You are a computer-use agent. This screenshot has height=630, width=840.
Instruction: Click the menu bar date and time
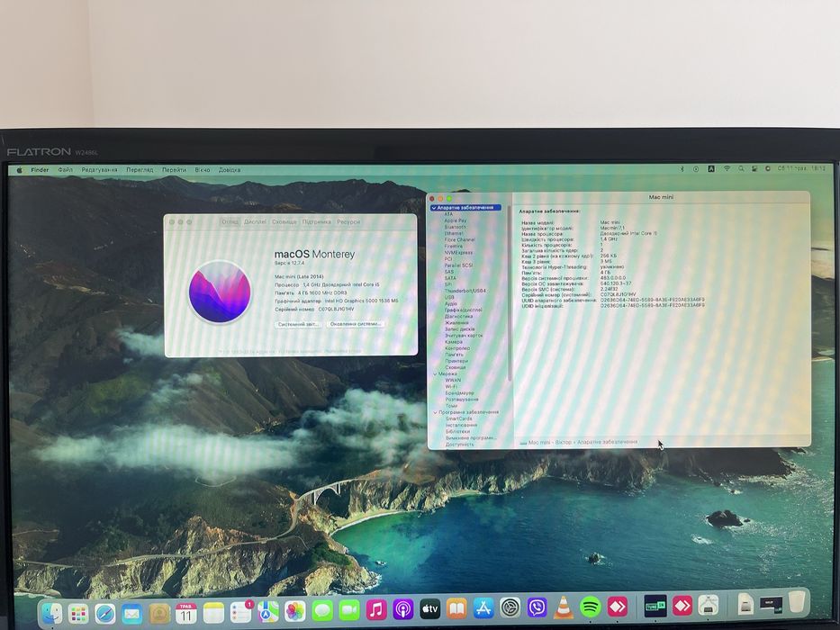[801, 168]
